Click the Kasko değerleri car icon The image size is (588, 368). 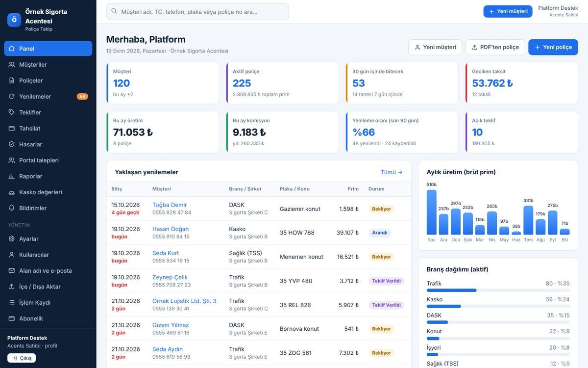coord(12,192)
